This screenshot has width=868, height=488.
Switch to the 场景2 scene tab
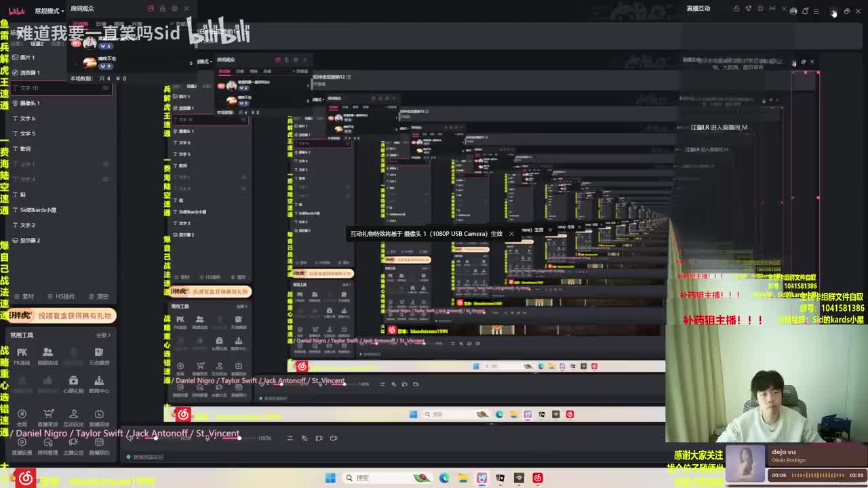point(37,43)
